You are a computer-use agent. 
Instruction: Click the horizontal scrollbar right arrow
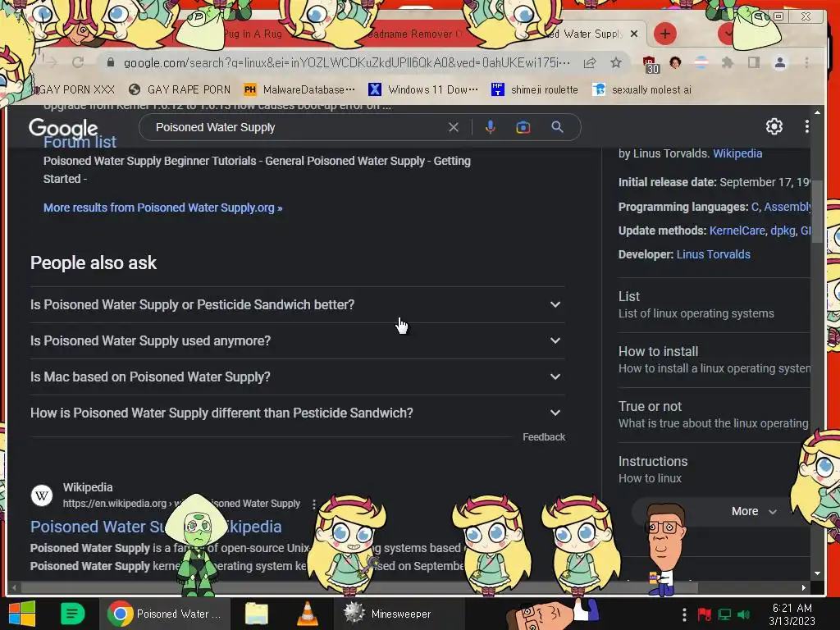coord(803,587)
